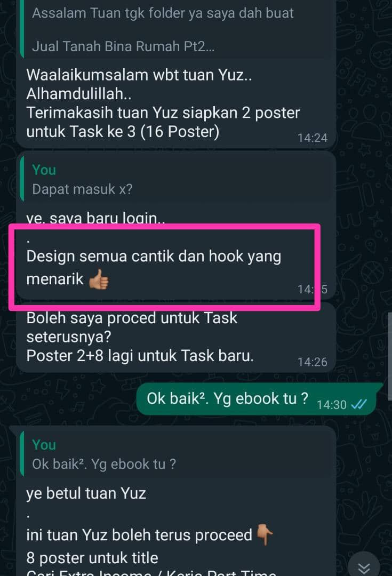
Task: Tap the 14:30 timestamp on sent message
Action: (331, 404)
